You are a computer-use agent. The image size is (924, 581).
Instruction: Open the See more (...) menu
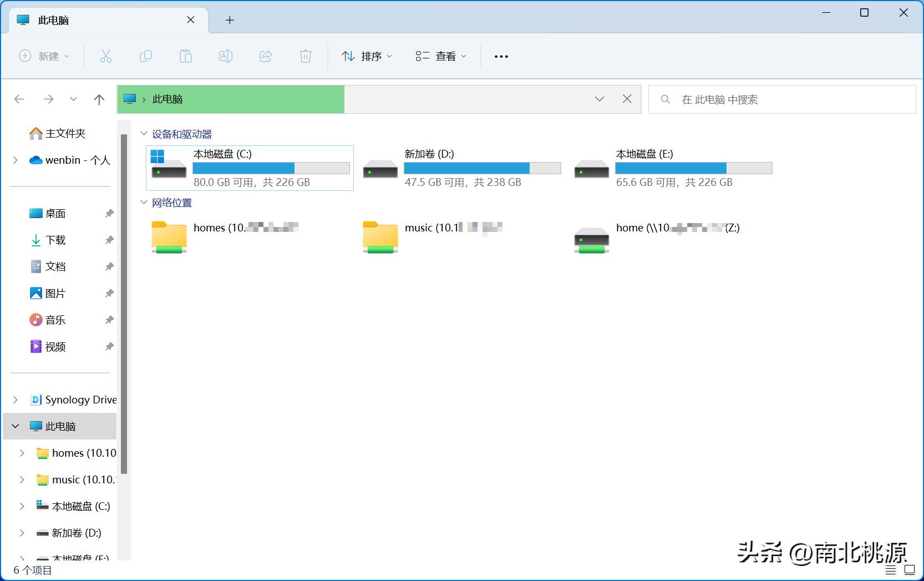[501, 56]
